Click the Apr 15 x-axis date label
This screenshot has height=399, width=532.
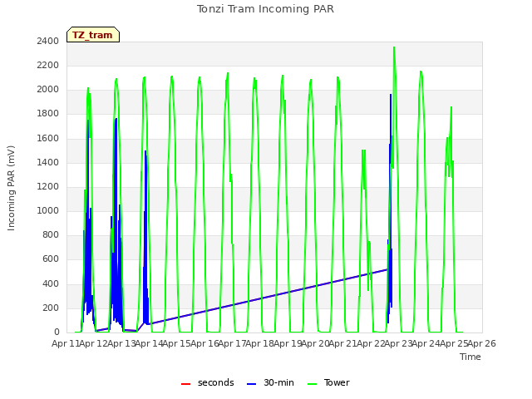click(176, 343)
